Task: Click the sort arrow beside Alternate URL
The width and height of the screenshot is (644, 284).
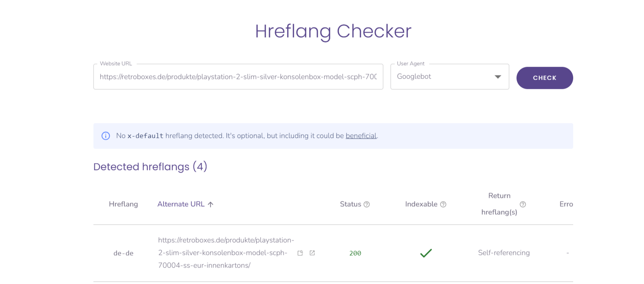Action: 210,204
